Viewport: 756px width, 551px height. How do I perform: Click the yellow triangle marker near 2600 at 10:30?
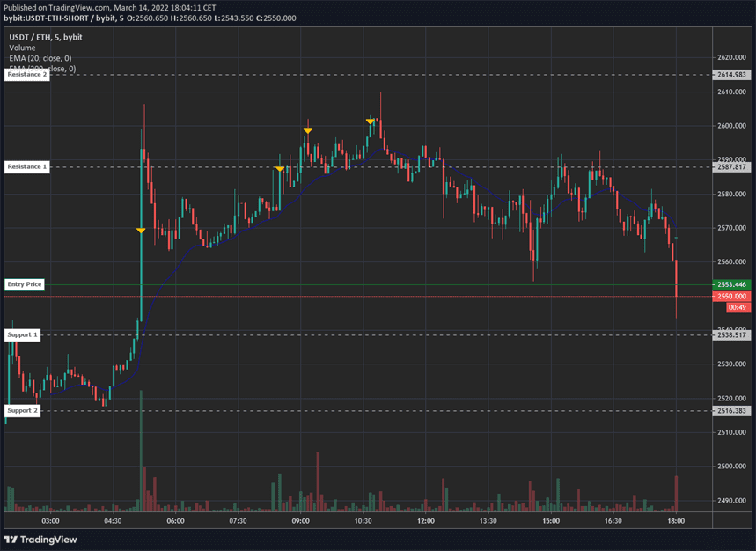click(371, 121)
